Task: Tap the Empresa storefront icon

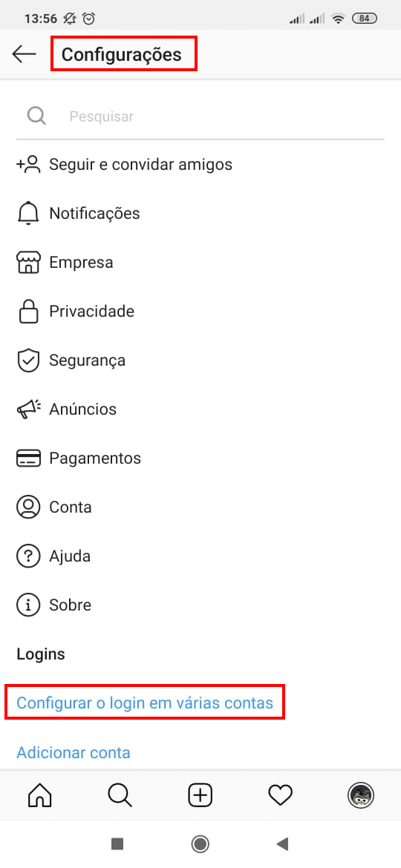Action: pos(28,263)
